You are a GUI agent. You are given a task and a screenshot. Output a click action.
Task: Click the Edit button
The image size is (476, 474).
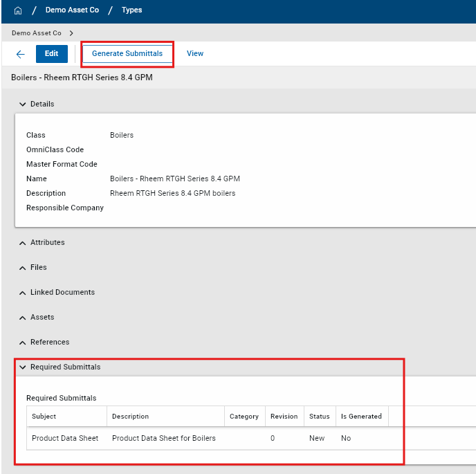click(x=51, y=54)
